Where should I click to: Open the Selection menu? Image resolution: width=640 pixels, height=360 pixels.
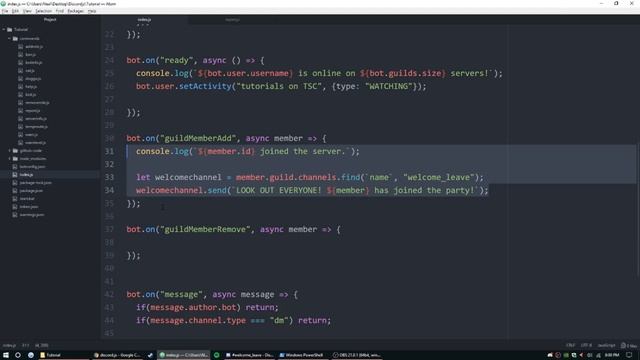click(x=44, y=11)
